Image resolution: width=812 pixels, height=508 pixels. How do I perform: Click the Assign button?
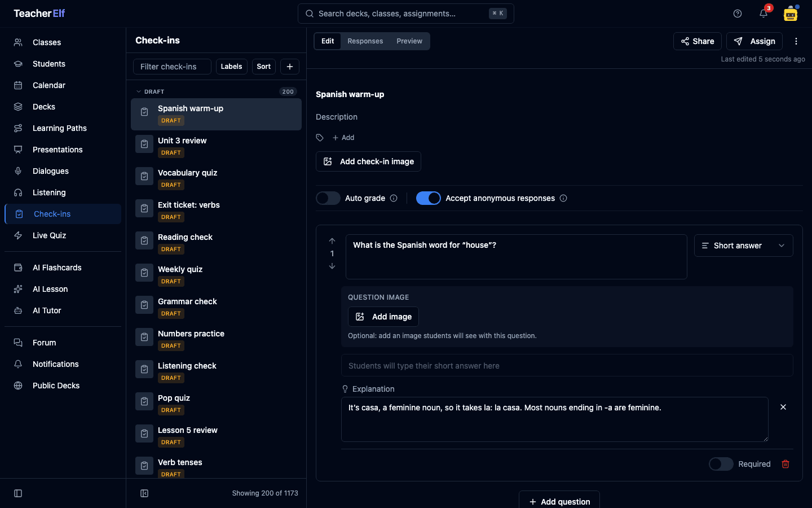click(x=754, y=41)
